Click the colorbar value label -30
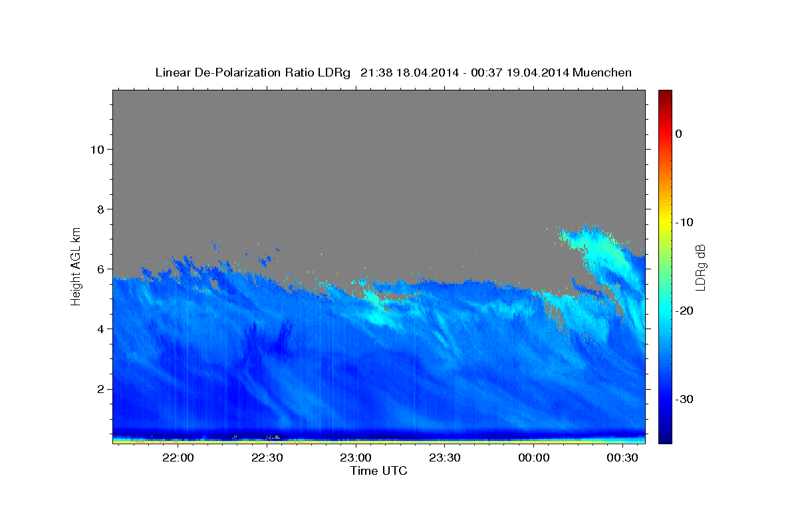Screen dimensions: 798x532 (x=684, y=399)
